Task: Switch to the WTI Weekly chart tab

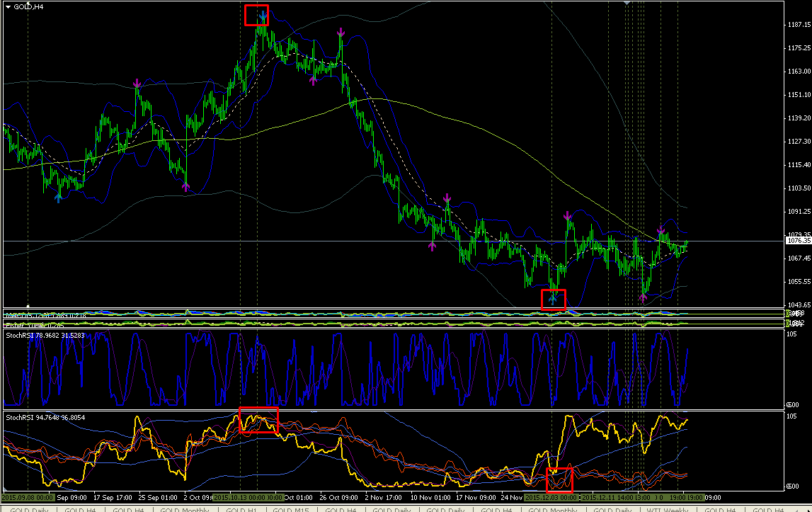Action: (668, 509)
